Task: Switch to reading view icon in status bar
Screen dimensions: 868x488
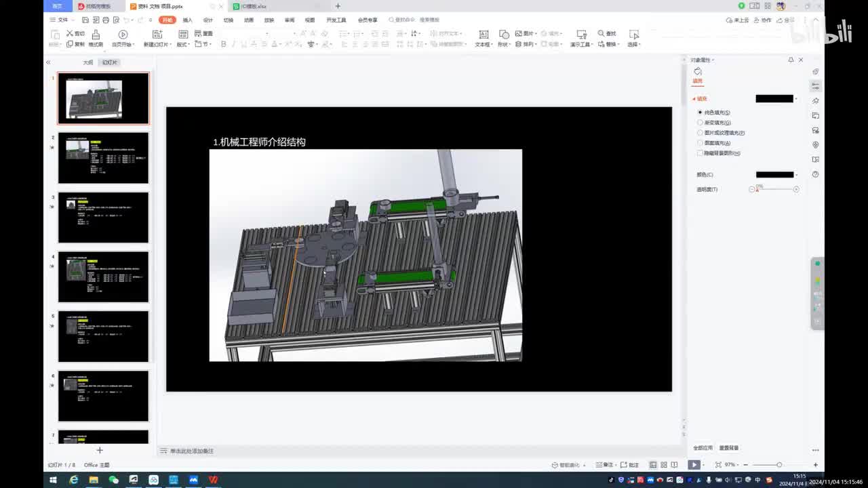Action: pyautogui.click(x=675, y=465)
